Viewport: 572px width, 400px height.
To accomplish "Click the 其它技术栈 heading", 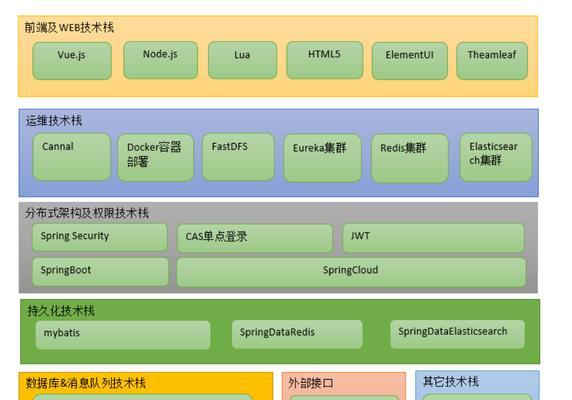I will pos(451,381).
